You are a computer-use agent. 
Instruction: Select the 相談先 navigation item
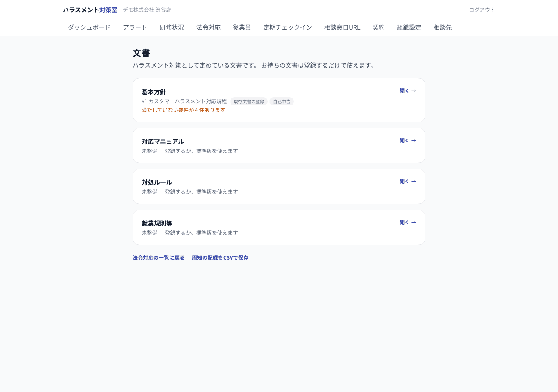click(443, 27)
